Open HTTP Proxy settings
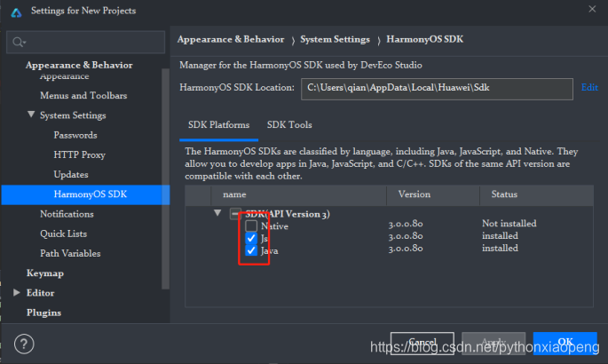The width and height of the screenshot is (608, 364). pyautogui.click(x=80, y=154)
